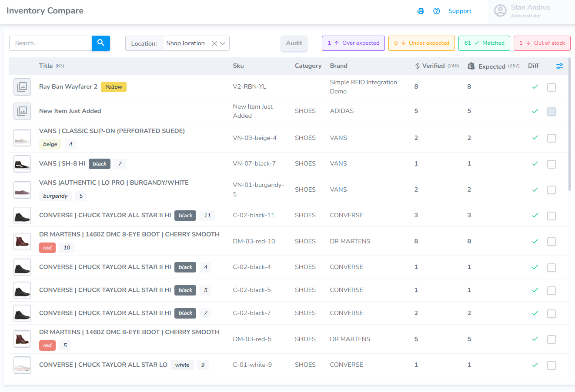
Task: Tick checkbox for Ray Ban Wayfarer 2
Action: (x=552, y=87)
